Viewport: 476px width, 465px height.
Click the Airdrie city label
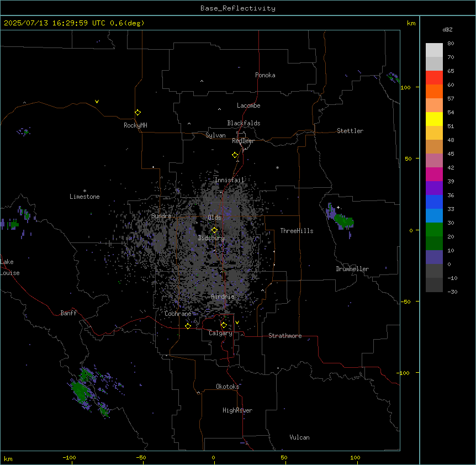tap(223, 297)
